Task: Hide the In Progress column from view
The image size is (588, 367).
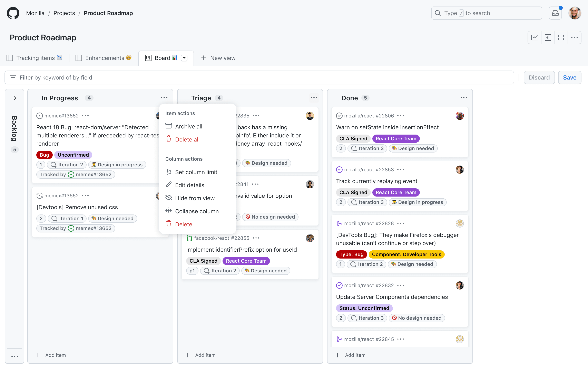Action: coord(195,198)
